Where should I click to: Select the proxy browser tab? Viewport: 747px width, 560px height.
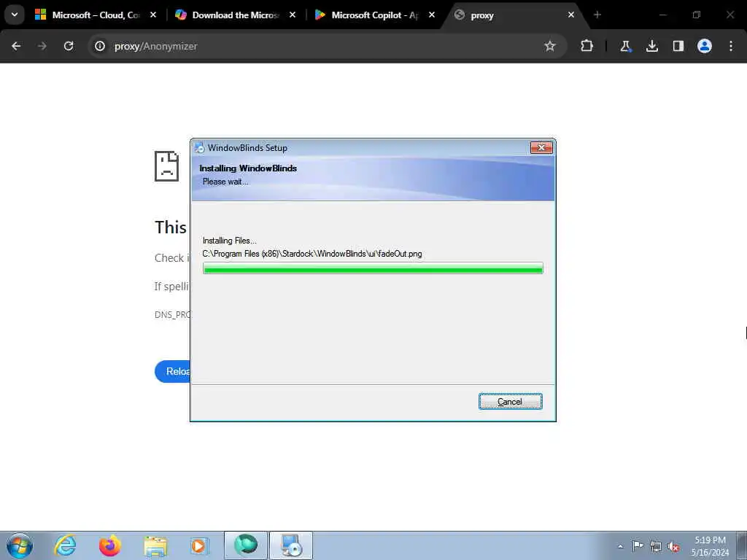click(x=510, y=15)
